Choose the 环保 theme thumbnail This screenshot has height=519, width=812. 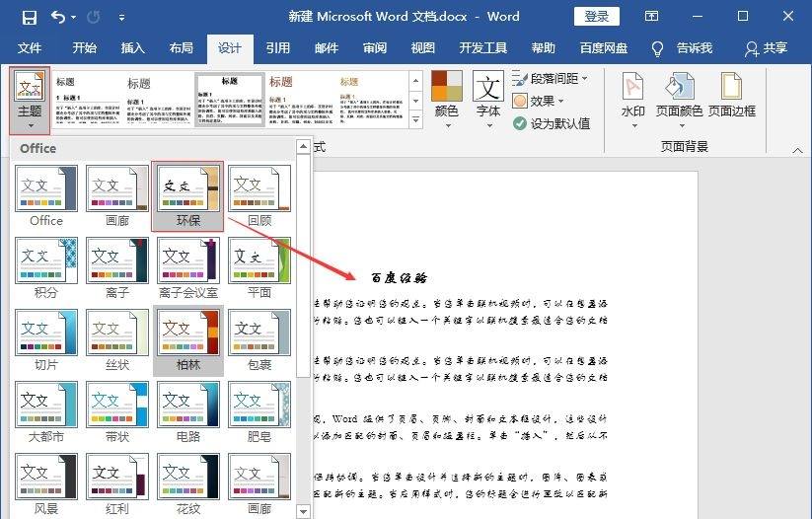coord(188,195)
